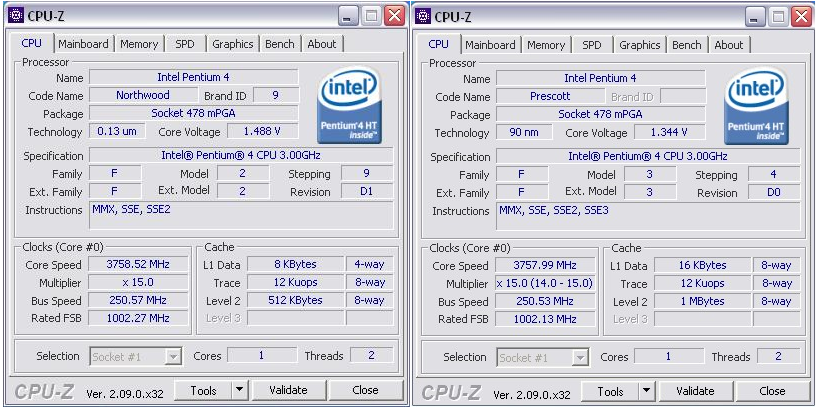Select Graphics tab in the right window
The height and width of the screenshot is (407, 816).
(640, 45)
